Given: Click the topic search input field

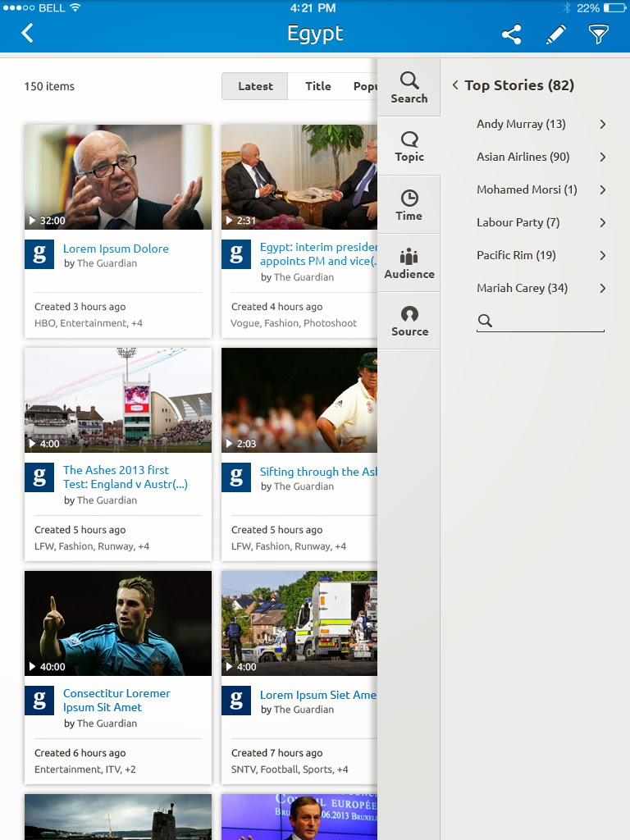Looking at the screenshot, I should click(x=541, y=321).
